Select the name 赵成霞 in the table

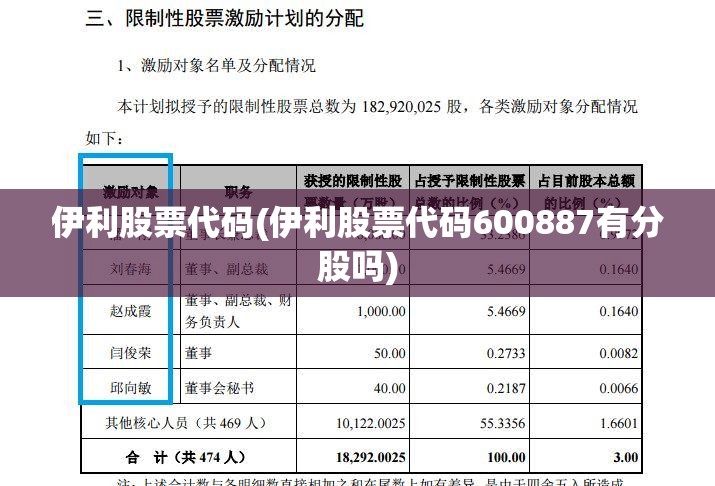tap(130, 311)
